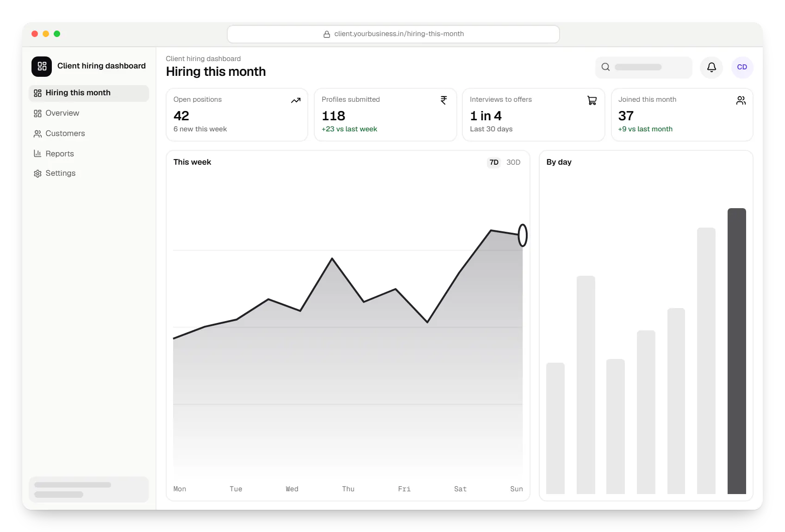Focus the search input field
This screenshot has width=785, height=532.
tap(643, 67)
